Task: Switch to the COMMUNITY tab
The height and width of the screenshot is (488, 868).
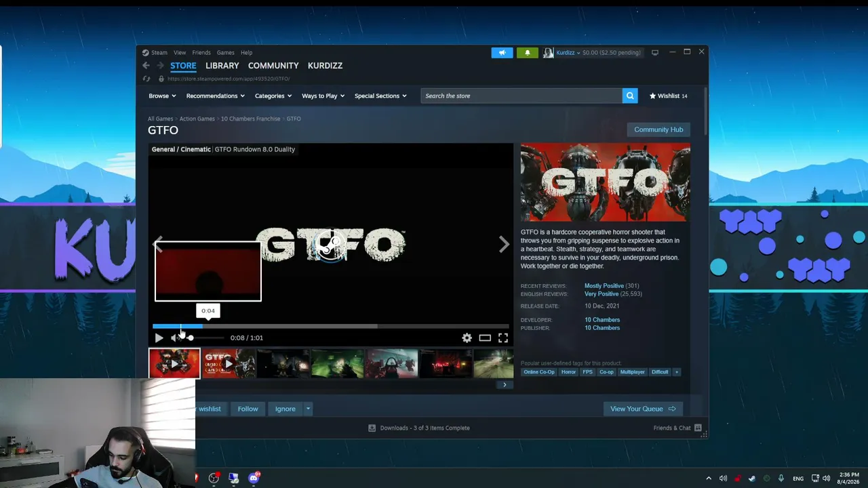Action: pos(273,66)
